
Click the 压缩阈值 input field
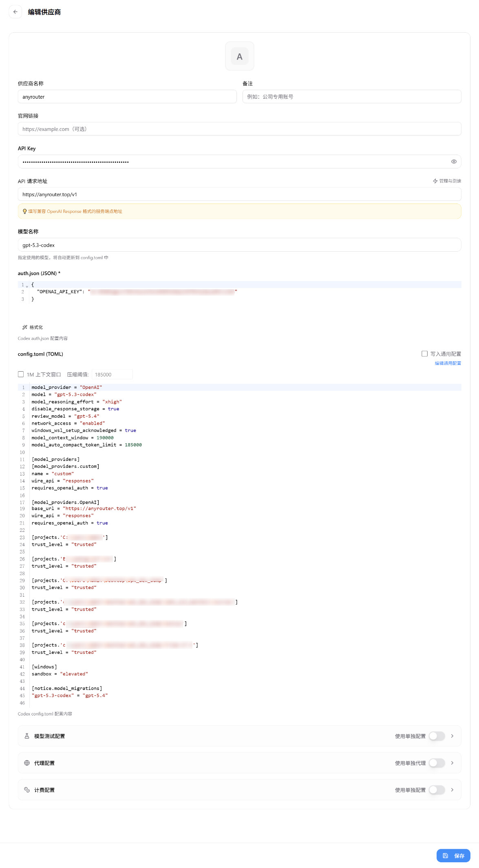click(112, 374)
